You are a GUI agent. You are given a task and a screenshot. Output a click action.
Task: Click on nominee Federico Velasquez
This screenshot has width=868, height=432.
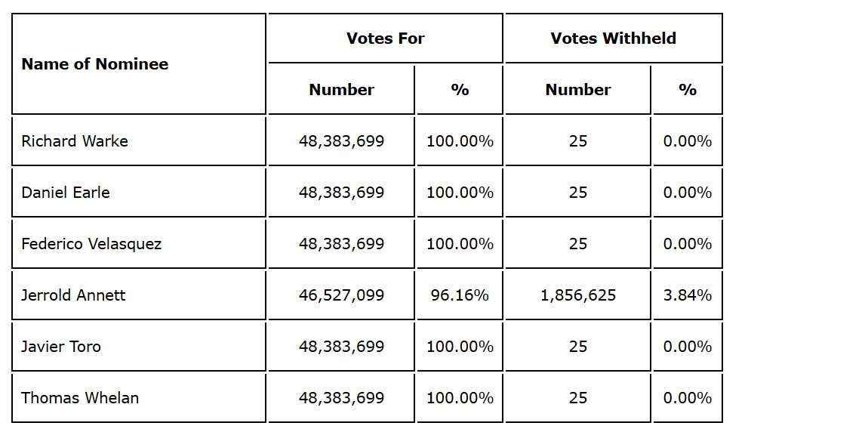point(91,244)
